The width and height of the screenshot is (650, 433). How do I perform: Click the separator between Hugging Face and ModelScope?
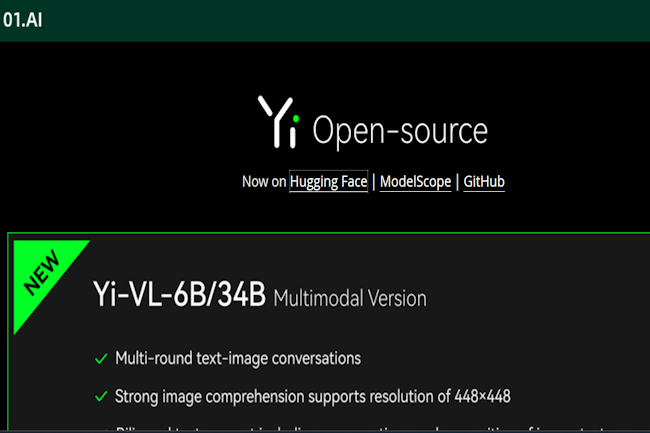point(374,182)
